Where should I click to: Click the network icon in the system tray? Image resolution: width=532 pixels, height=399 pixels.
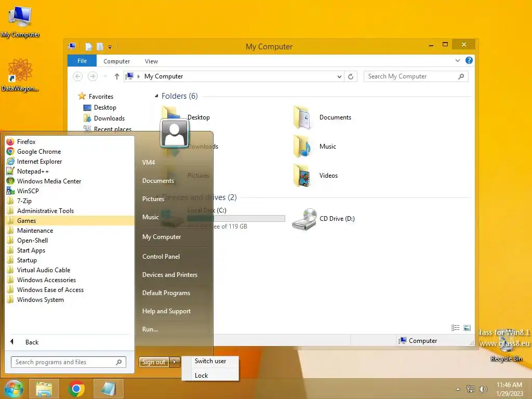coord(471,389)
